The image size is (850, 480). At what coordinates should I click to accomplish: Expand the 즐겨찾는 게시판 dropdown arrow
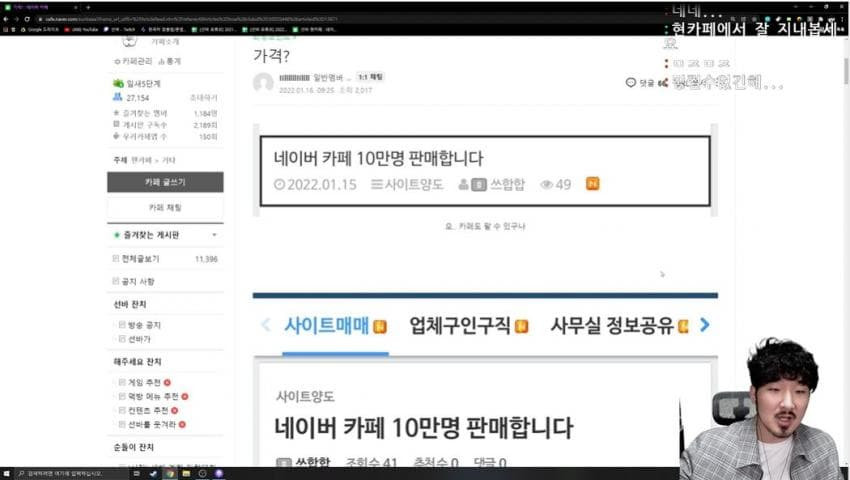215,235
